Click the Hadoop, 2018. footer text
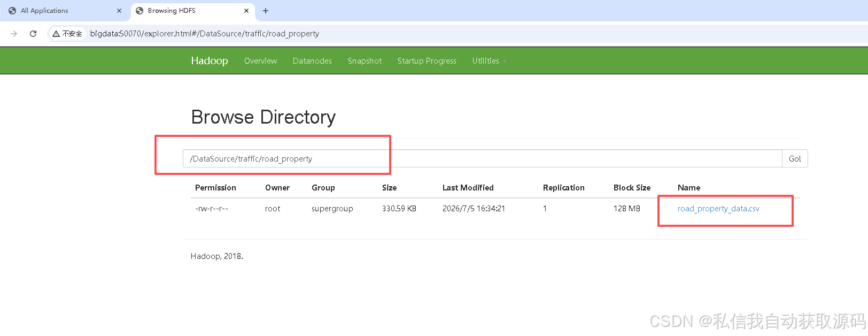Viewport: 868px width, 336px height. click(x=217, y=256)
